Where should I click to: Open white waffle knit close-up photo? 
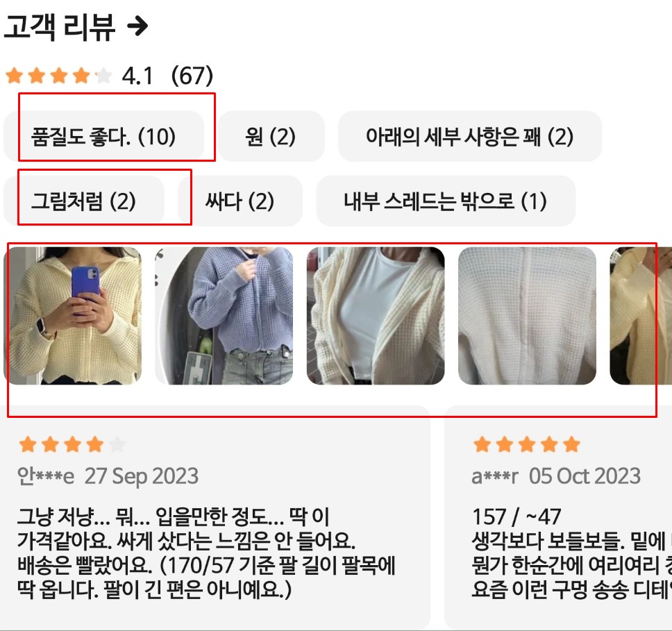pyautogui.click(x=527, y=315)
